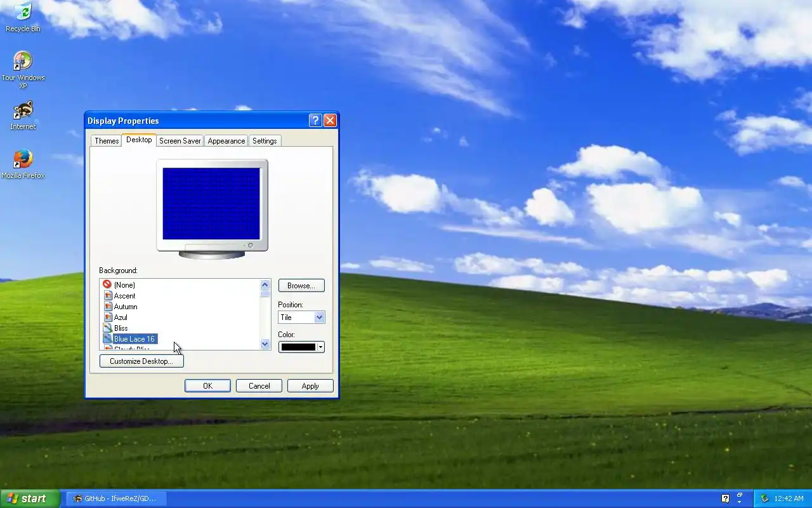The image size is (812, 508).
Task: Click the help balloon icon in taskbar
Action: tap(725, 498)
